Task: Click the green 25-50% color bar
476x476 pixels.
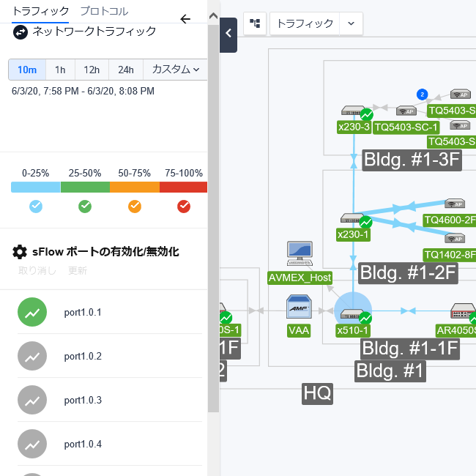Action: pos(85,187)
